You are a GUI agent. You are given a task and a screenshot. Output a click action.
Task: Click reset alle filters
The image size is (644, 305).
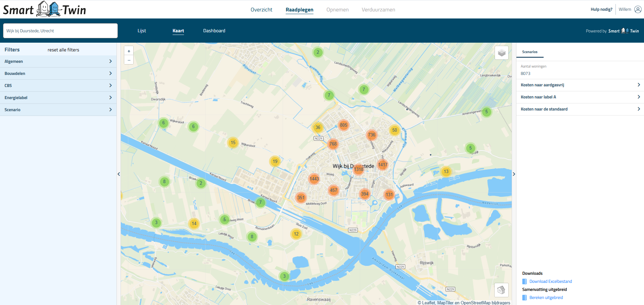(x=63, y=50)
